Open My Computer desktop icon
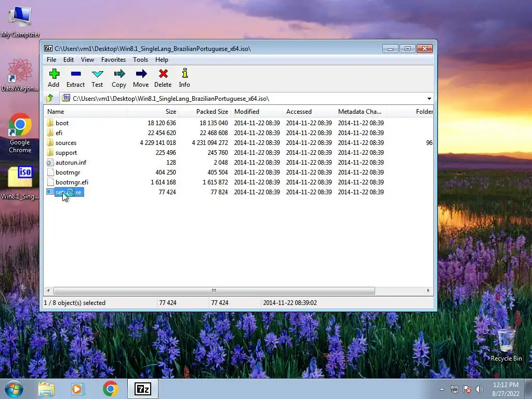 click(x=20, y=21)
